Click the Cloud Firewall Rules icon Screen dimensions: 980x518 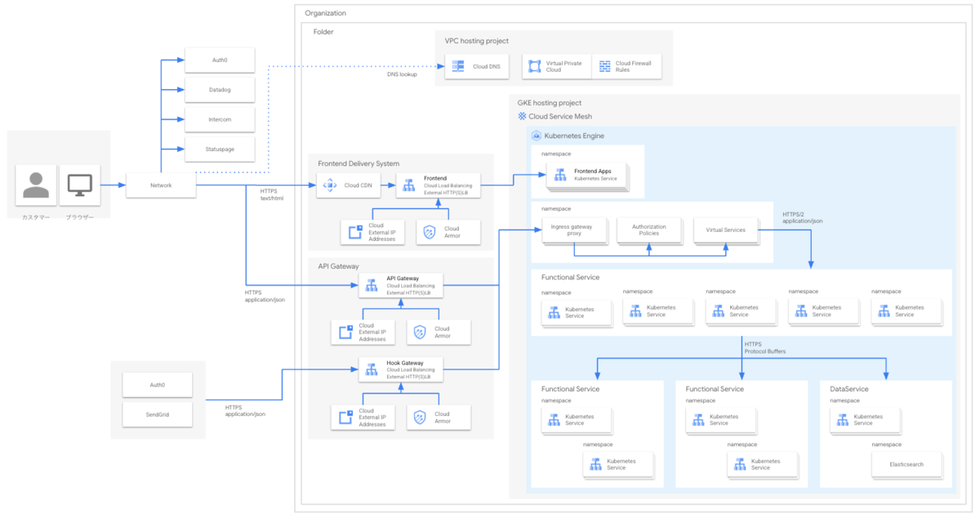(x=605, y=66)
